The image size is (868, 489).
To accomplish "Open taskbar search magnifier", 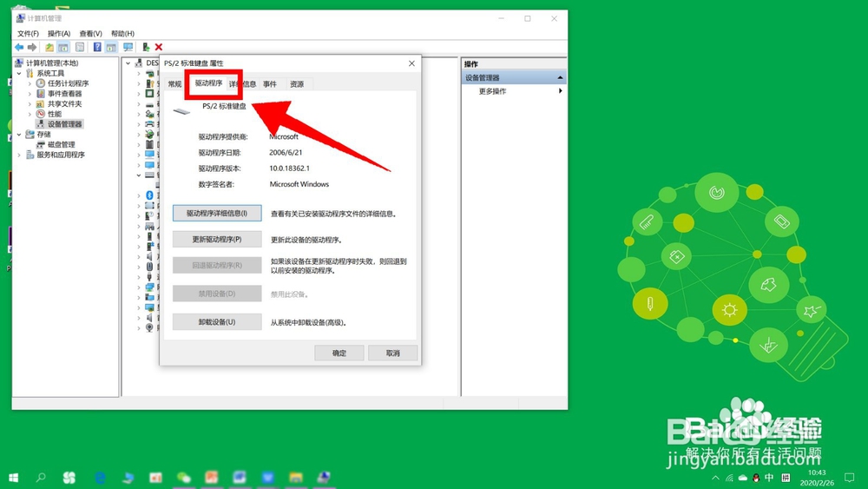I will 41,477.
